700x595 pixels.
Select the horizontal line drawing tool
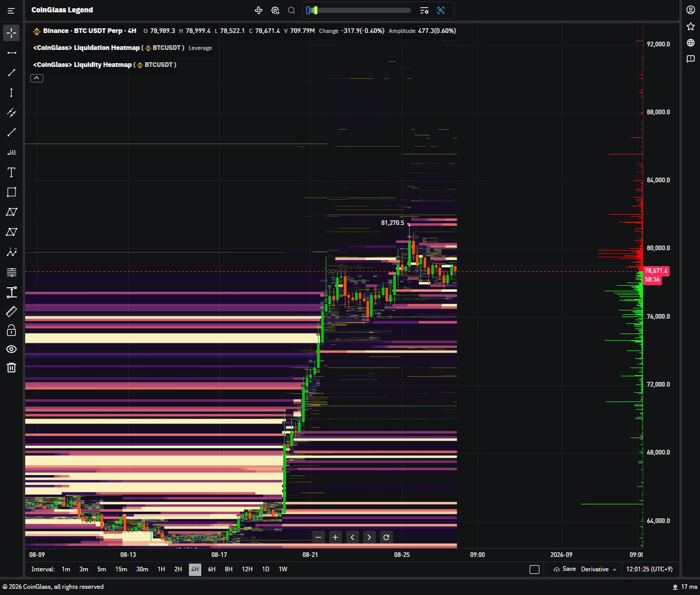tap(11, 53)
